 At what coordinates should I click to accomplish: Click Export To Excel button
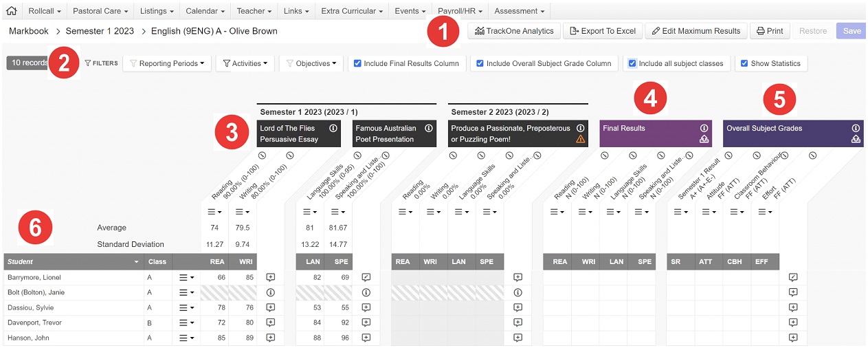click(603, 31)
